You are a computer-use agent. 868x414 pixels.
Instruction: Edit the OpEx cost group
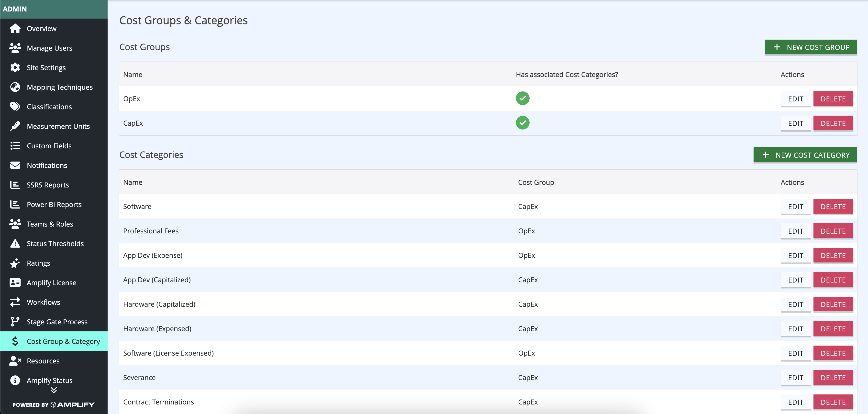coord(796,99)
